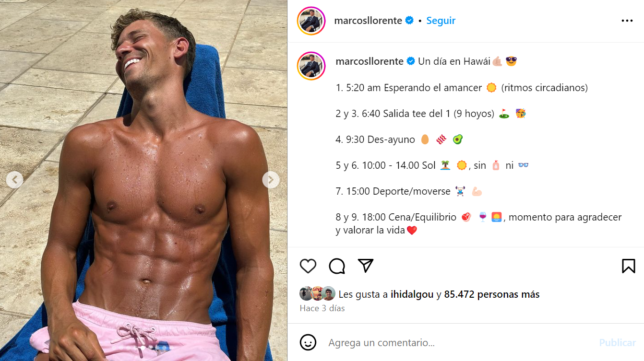Viewport: 644px width, 361px height.
Task: Go to the next photo arrow
Action: point(271,180)
